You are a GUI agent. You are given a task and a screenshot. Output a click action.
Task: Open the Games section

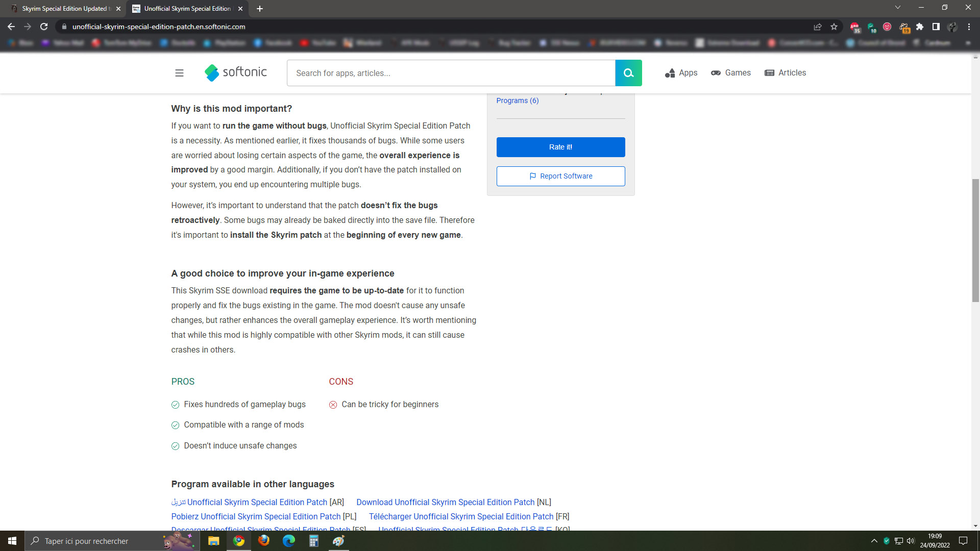point(731,73)
